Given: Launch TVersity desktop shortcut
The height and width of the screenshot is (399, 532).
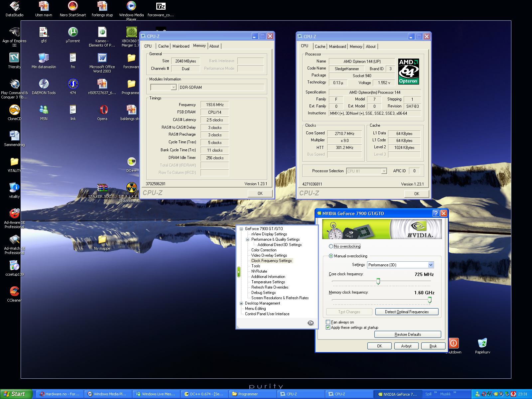Looking at the screenshot, I should [x=14, y=61].
